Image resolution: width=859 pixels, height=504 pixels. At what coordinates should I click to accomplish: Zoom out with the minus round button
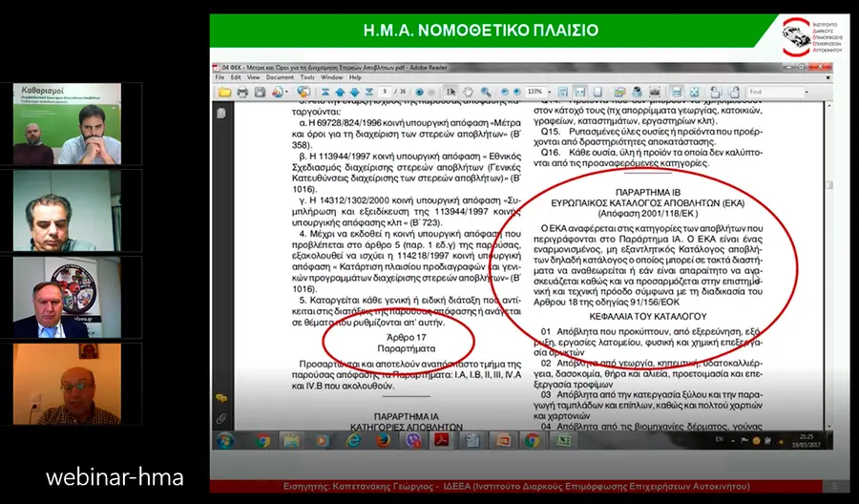505,92
